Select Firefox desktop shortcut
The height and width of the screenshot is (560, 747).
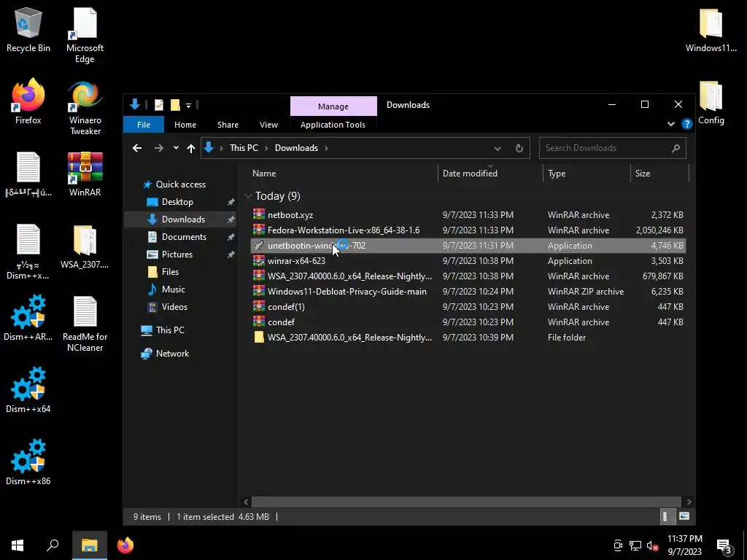pos(28,101)
